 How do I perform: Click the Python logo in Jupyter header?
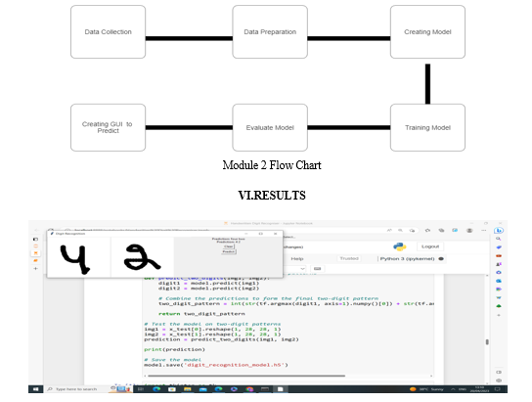point(400,246)
